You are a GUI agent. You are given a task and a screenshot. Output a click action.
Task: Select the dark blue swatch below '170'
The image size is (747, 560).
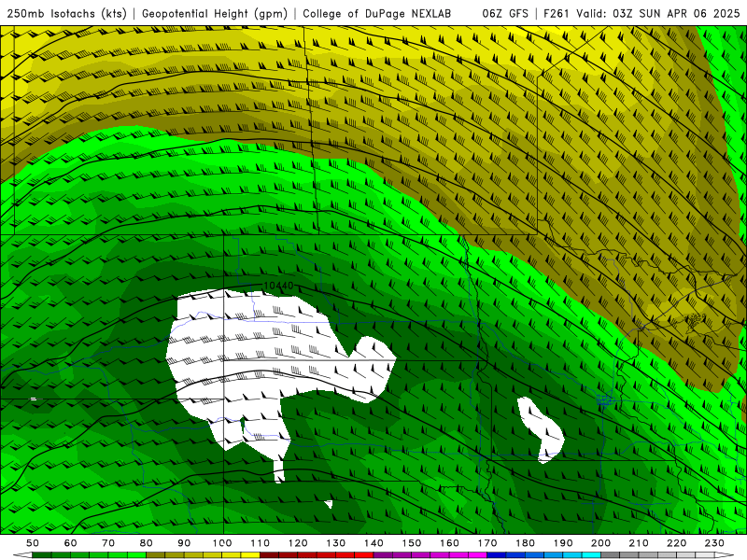497,555
